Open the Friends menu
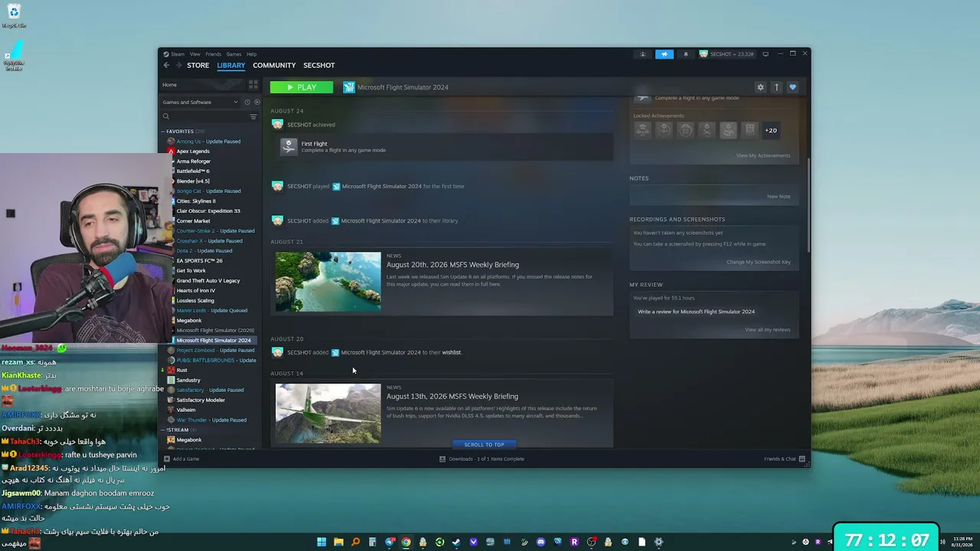 [x=213, y=54]
